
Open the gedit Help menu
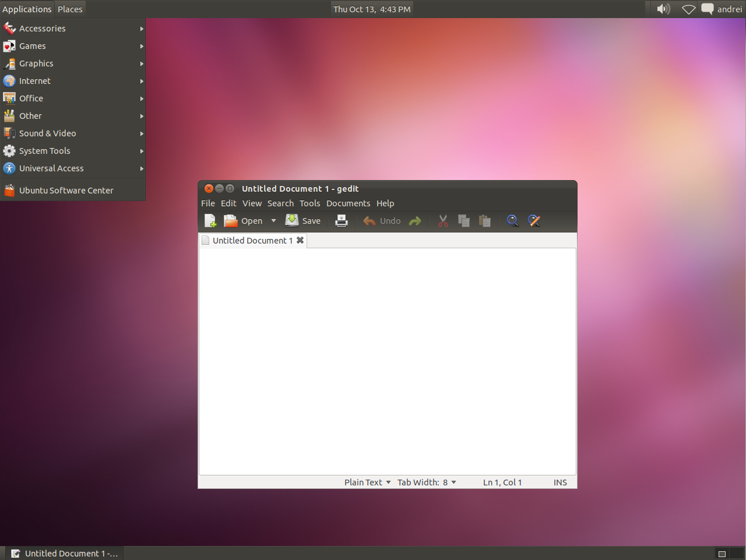[385, 203]
